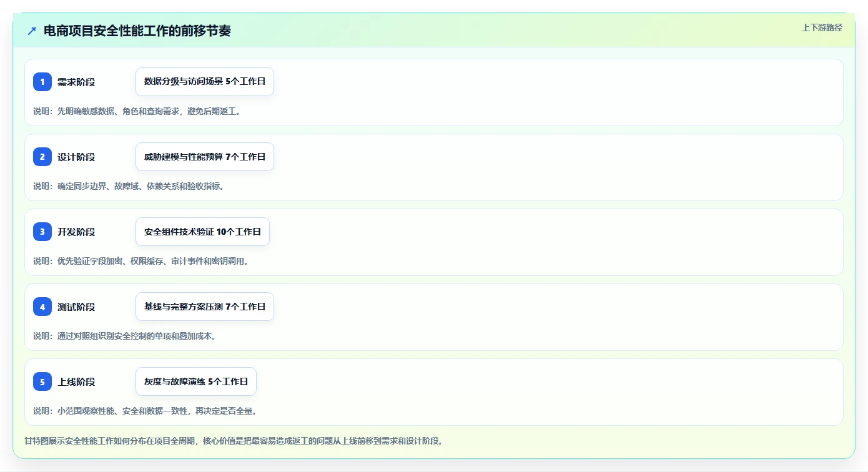The image size is (868, 472).
Task: Click the 上下游路径 label
Action: click(822, 27)
